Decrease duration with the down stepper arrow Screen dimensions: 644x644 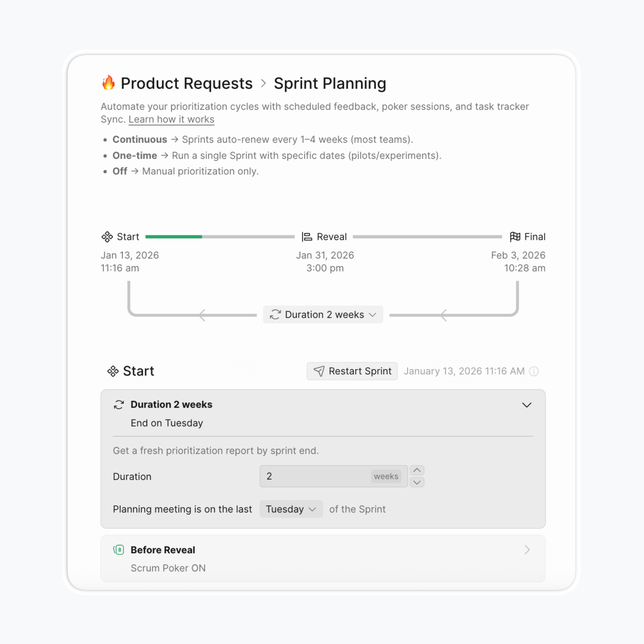417,482
